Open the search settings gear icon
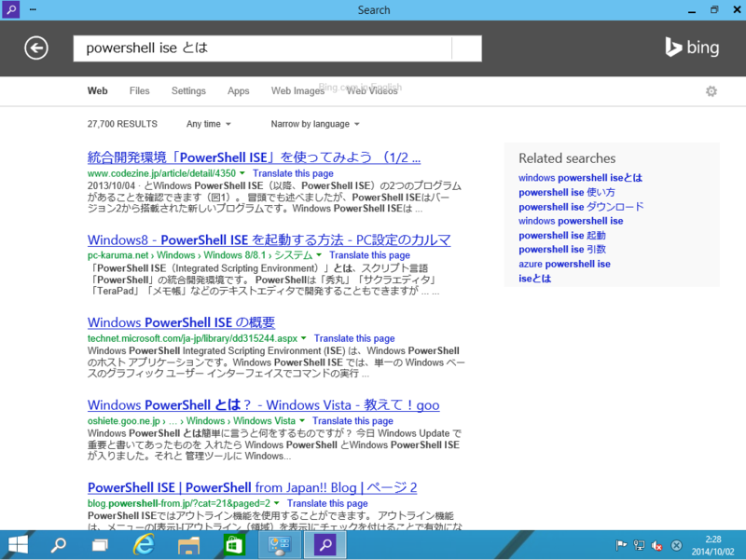The image size is (746, 560). 711,91
